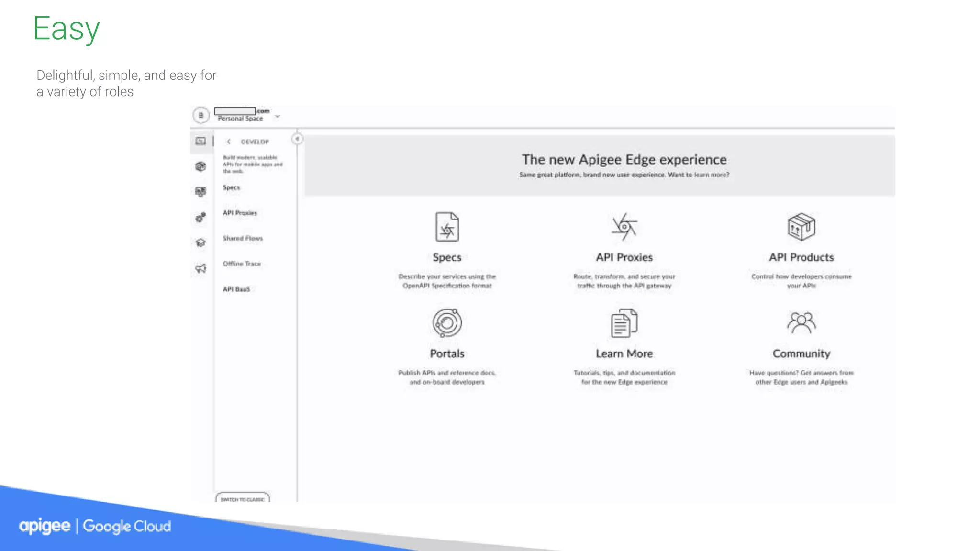Click the Learn More documents icon
980x551 pixels.
(624, 323)
